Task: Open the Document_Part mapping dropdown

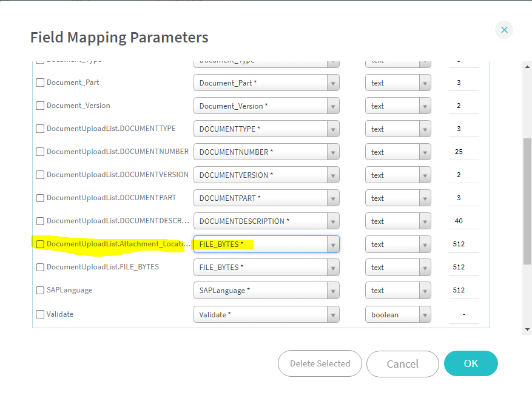Action: [x=332, y=83]
